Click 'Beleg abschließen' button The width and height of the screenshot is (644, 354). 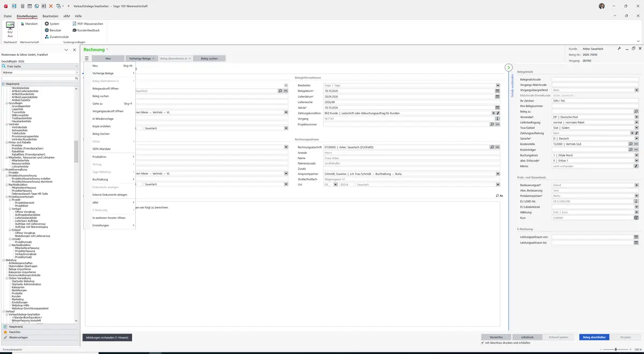point(594,337)
